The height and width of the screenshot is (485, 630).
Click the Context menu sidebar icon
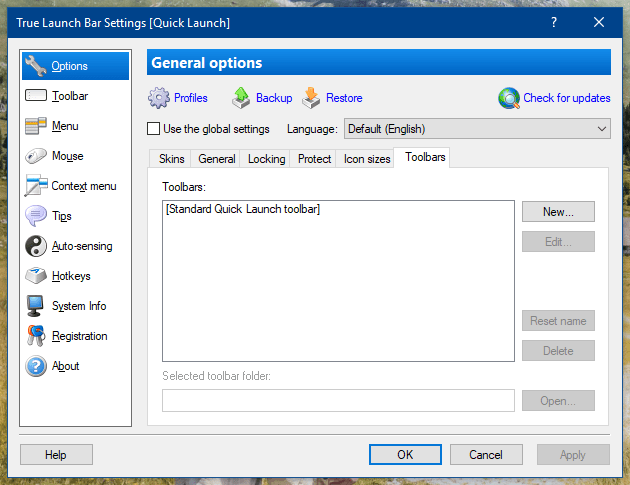(x=35, y=186)
